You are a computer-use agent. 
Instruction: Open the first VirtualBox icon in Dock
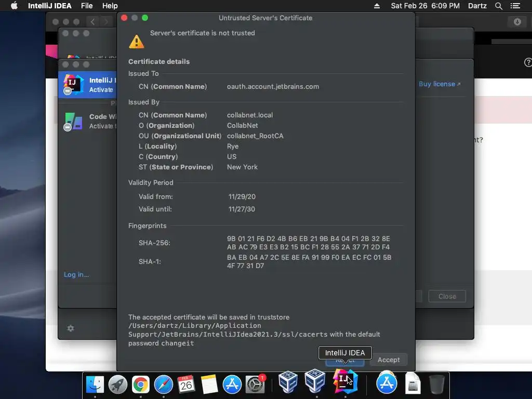288,381
